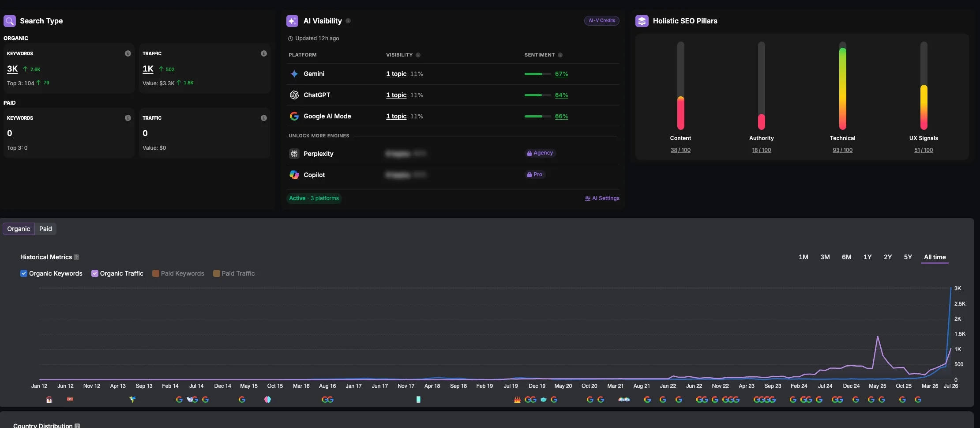Click the ChatGPT platform icon
980x428 pixels.
tap(294, 95)
